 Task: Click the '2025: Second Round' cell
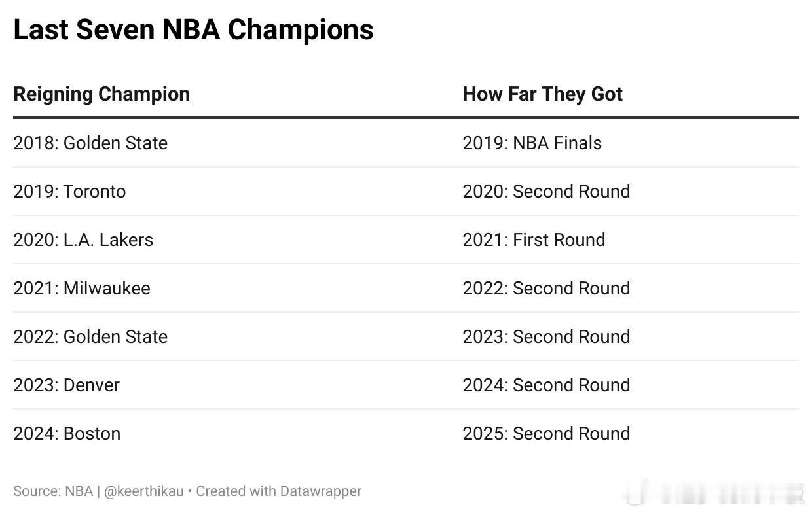click(x=546, y=434)
